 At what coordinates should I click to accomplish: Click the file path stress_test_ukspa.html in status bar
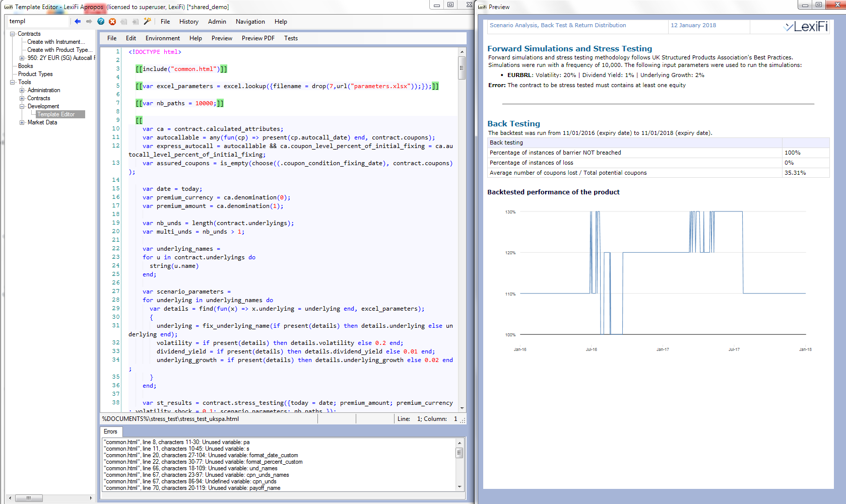(x=170, y=419)
